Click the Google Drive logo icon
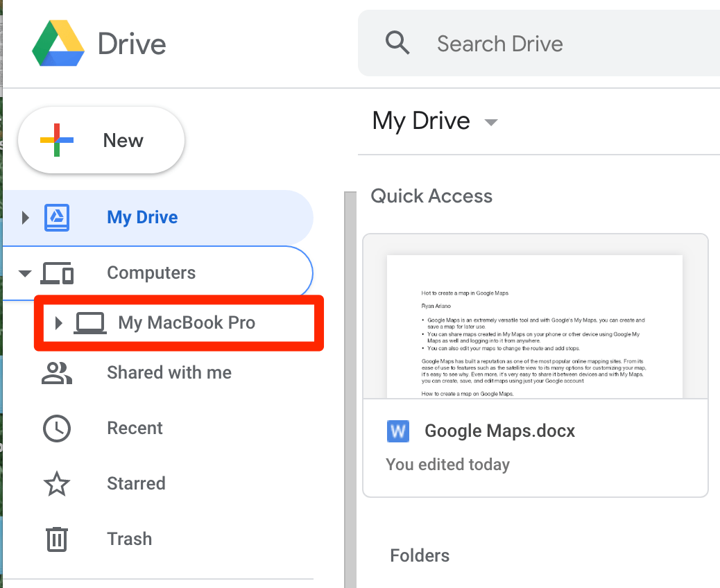 point(58,43)
